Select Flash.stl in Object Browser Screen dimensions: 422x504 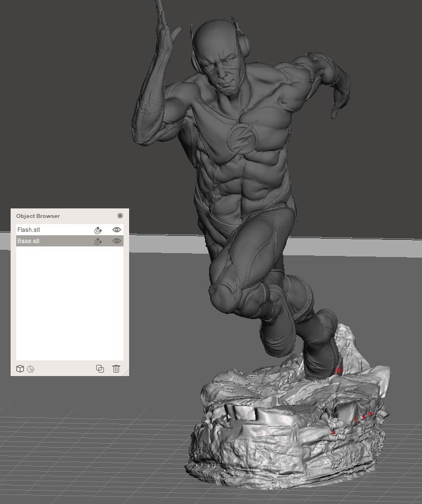point(69,230)
